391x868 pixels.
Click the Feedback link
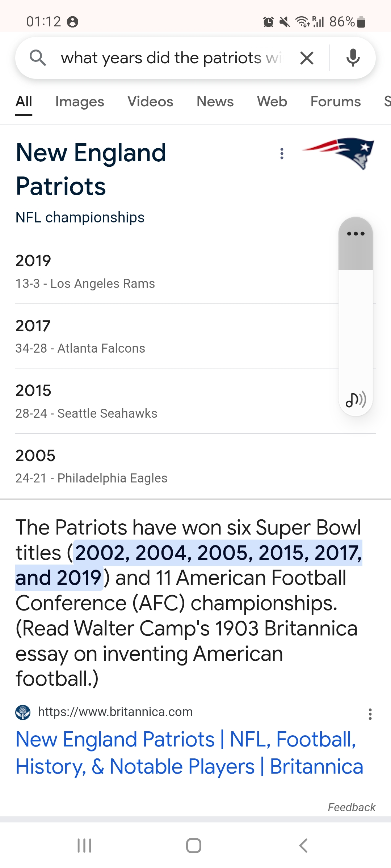pyautogui.click(x=352, y=807)
